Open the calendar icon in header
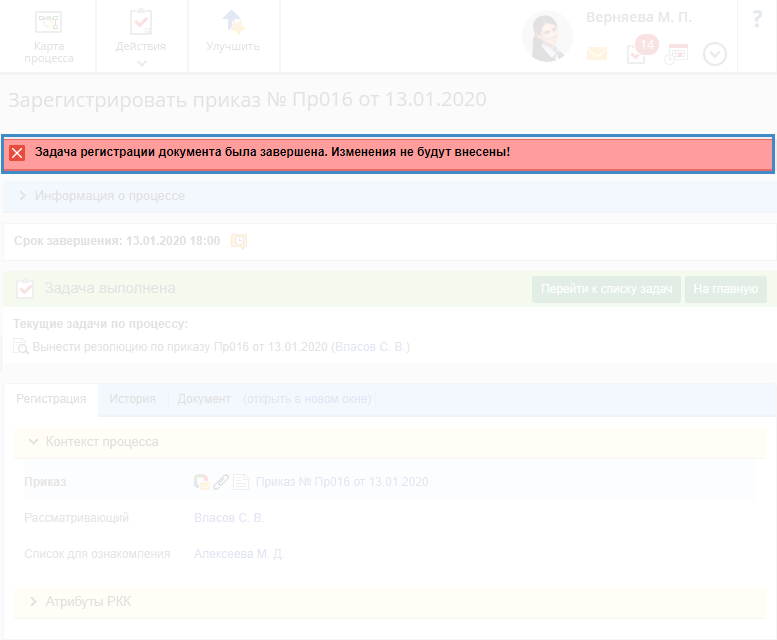This screenshot has height=640, width=777. point(676,53)
